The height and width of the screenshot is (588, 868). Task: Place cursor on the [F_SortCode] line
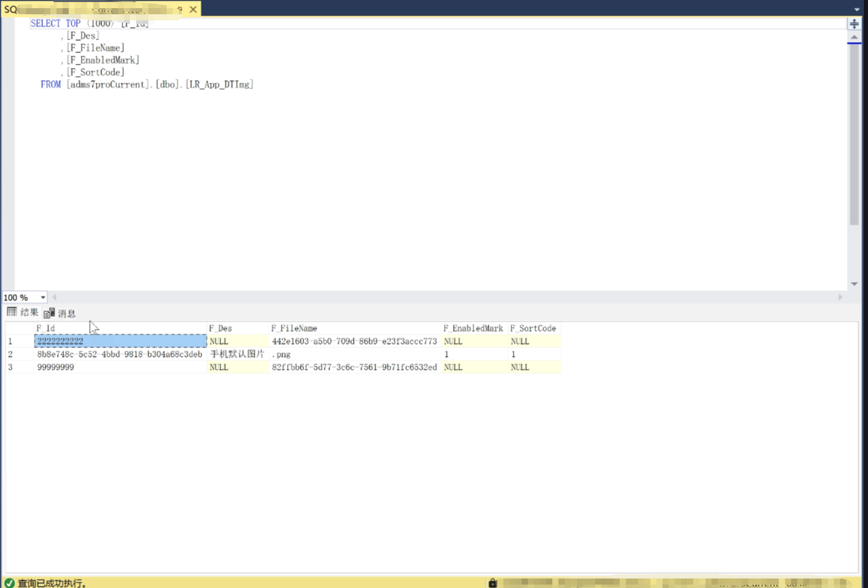(x=93, y=72)
